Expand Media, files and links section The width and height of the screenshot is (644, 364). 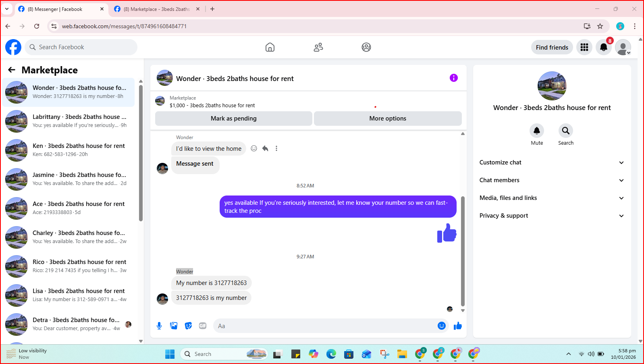click(552, 198)
